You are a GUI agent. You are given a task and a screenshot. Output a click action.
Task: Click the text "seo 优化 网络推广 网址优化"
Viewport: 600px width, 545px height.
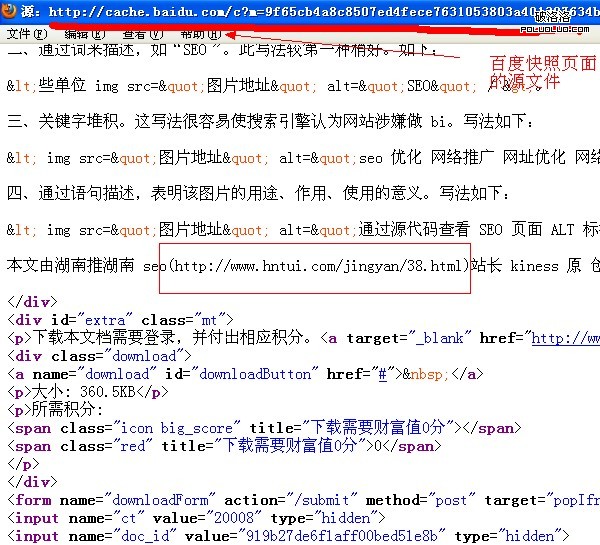(x=462, y=157)
